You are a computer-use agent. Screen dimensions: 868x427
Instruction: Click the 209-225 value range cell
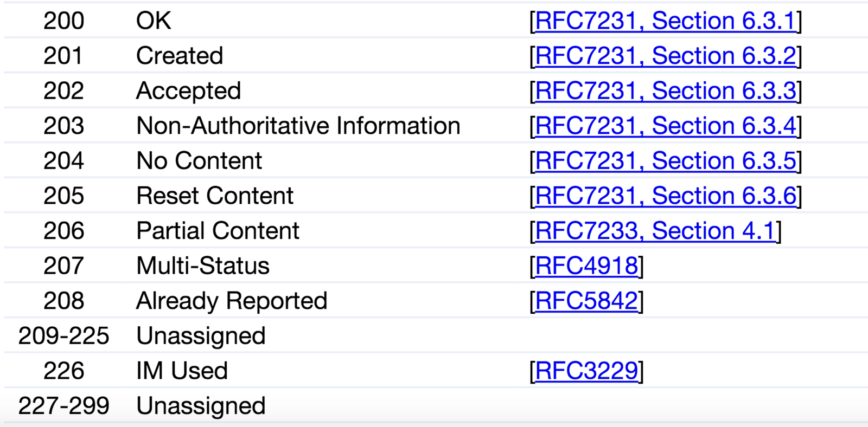click(64, 336)
